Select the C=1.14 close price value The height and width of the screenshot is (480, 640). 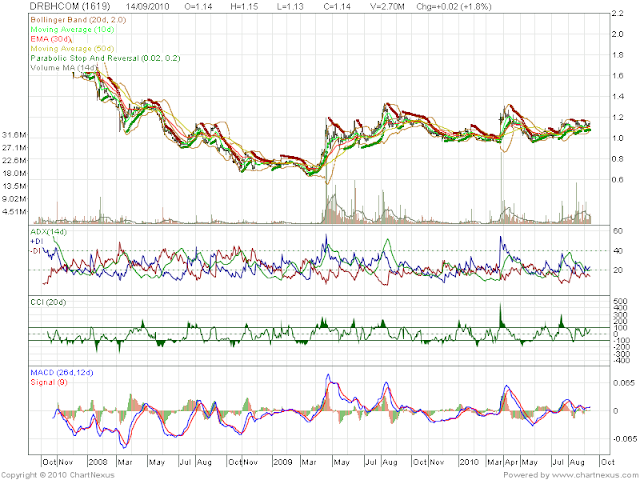click(337, 7)
